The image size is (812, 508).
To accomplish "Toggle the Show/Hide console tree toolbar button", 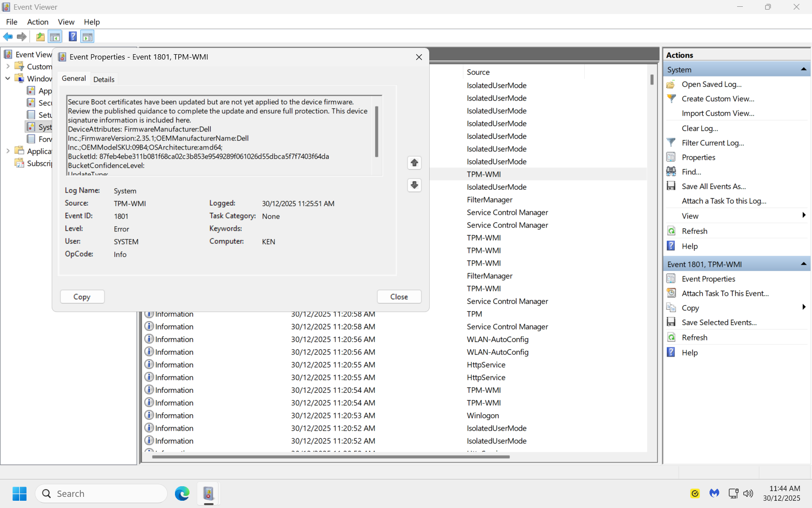I will coord(55,36).
